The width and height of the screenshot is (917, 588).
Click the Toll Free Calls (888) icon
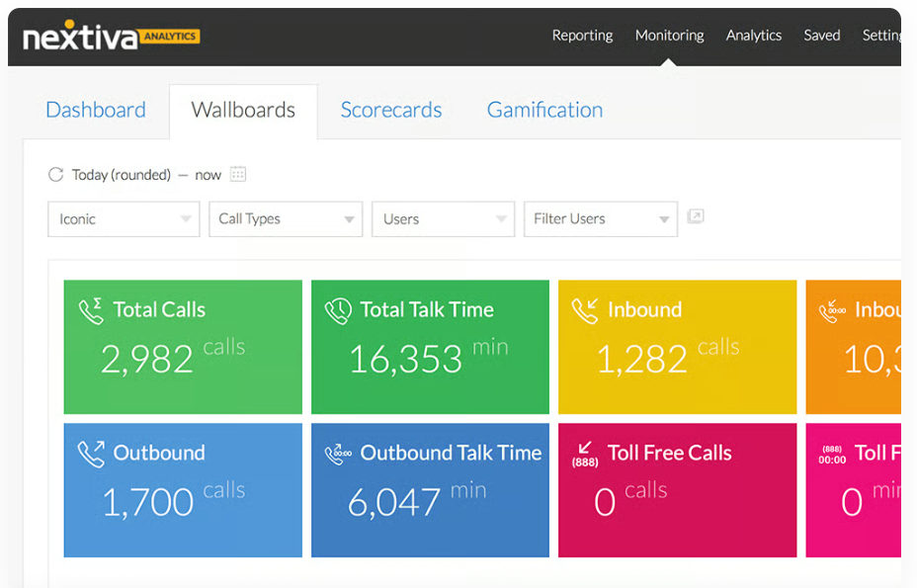click(585, 454)
